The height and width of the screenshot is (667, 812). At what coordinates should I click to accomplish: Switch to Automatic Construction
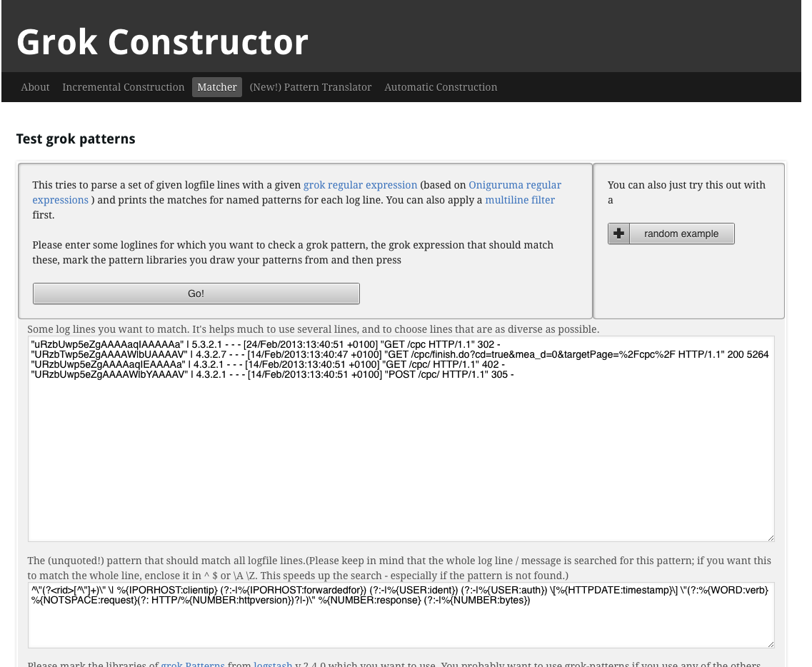pos(441,87)
